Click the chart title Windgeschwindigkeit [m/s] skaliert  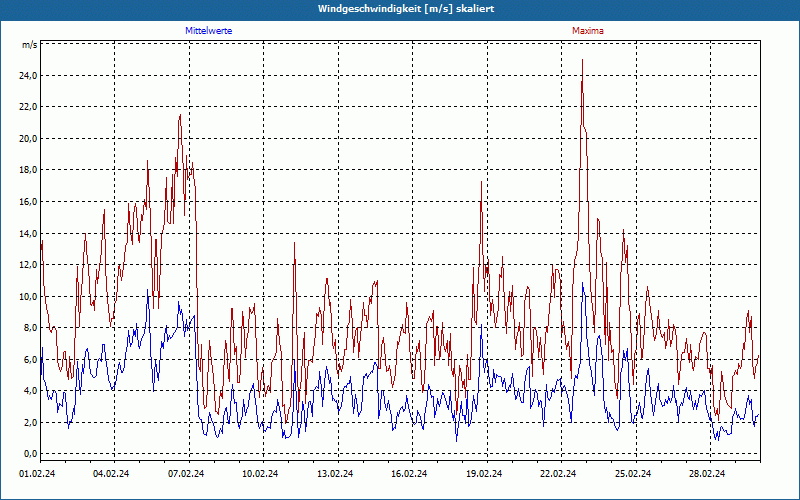click(406, 9)
